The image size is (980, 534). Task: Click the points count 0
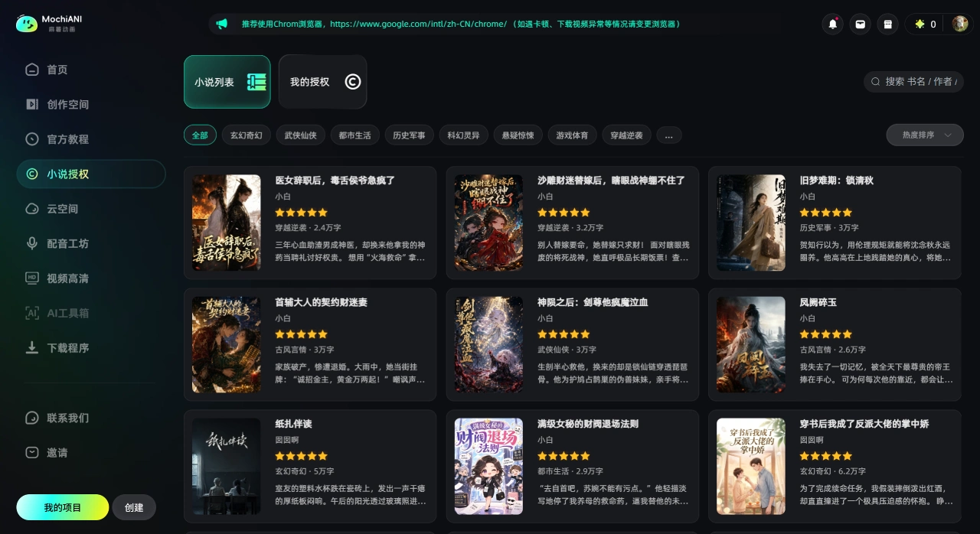pos(933,24)
